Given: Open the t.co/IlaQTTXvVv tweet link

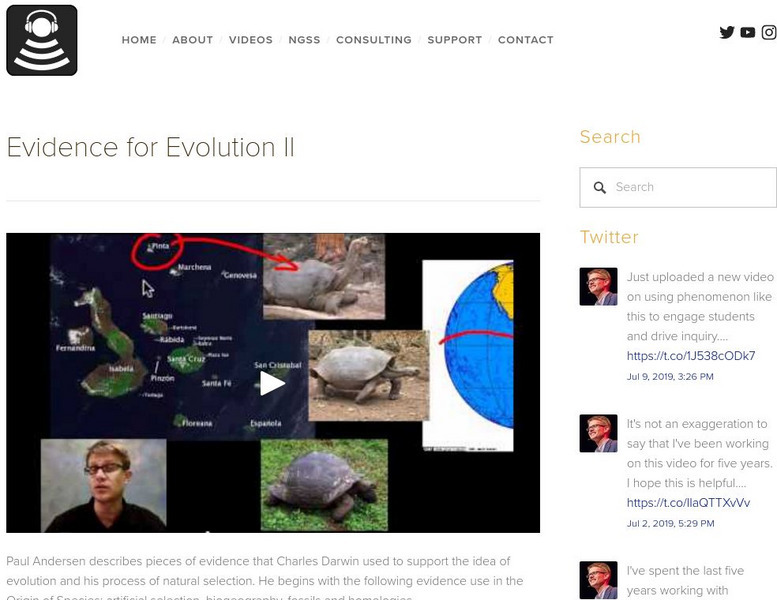Looking at the screenshot, I should click(x=688, y=503).
